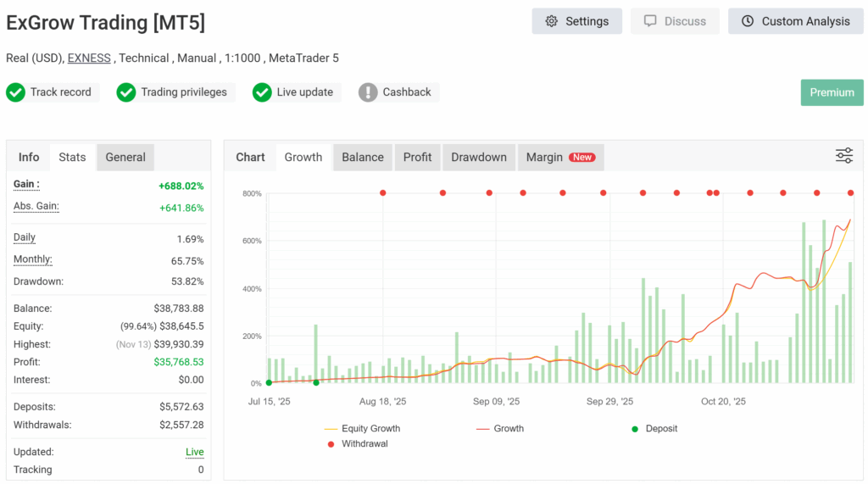
Task: Toggle Withdrawal markers in chart legend
Action: pyautogui.click(x=362, y=444)
